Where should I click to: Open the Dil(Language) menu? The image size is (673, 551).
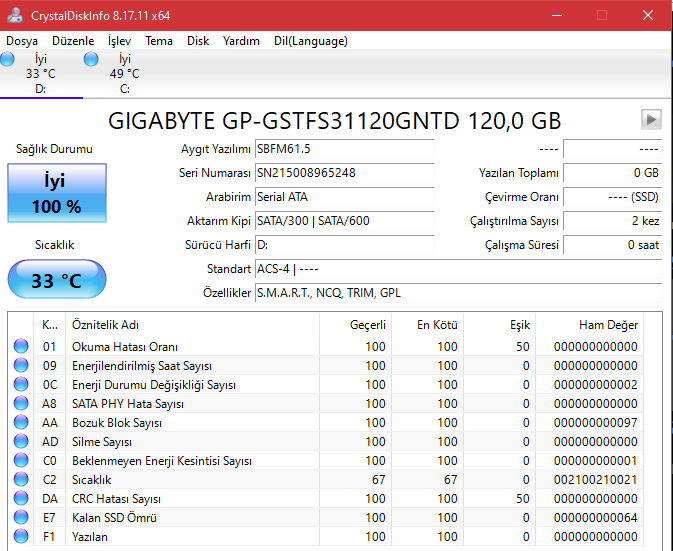311,41
